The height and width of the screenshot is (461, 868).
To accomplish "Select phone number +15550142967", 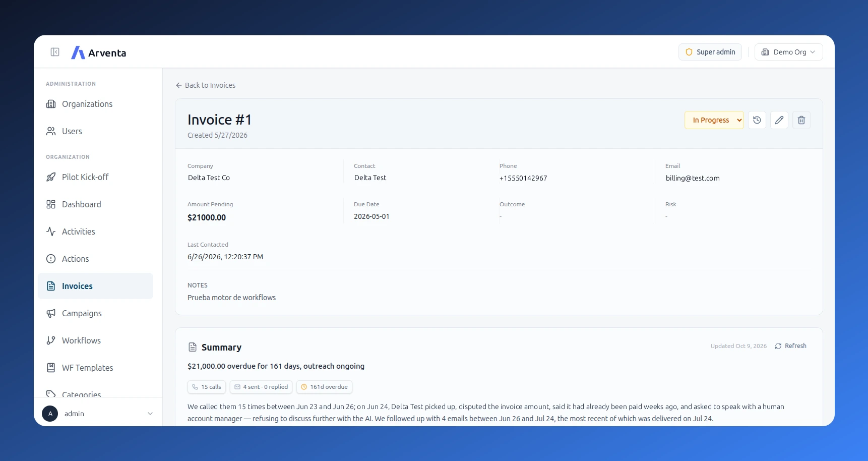I will click(523, 178).
